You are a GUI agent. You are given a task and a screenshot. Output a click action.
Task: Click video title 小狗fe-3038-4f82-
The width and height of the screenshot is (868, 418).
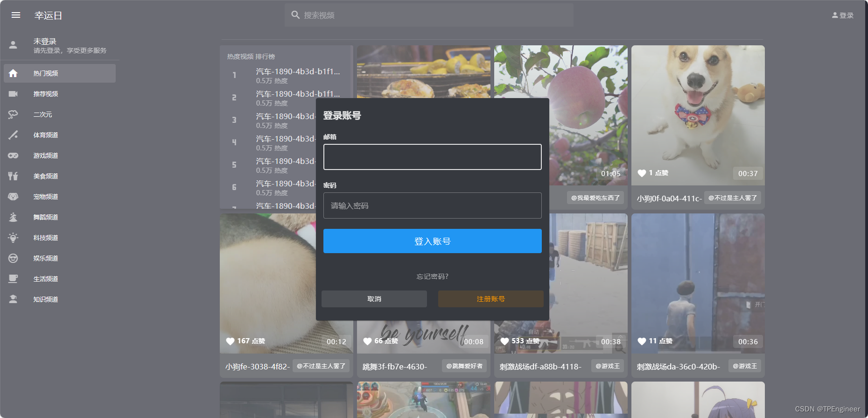tap(258, 367)
